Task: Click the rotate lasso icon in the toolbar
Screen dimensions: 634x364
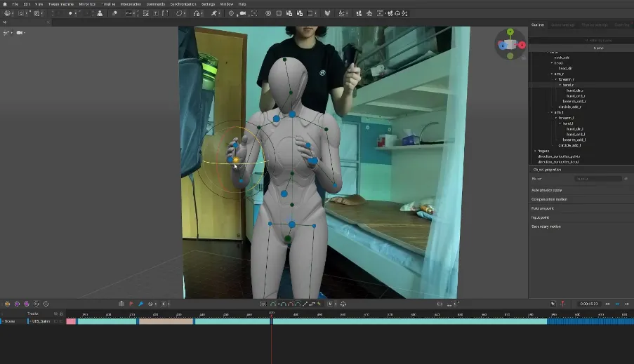Action: click(x=179, y=13)
